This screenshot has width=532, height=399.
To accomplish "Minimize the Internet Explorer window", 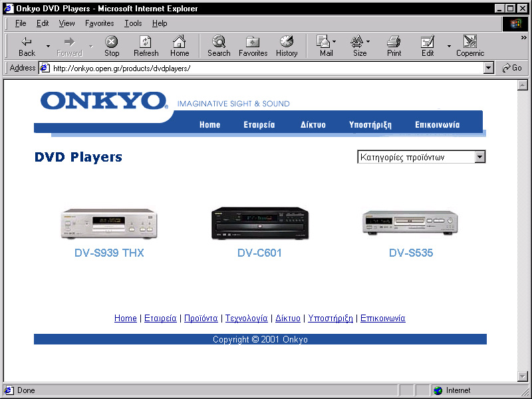I will tap(499, 9).
